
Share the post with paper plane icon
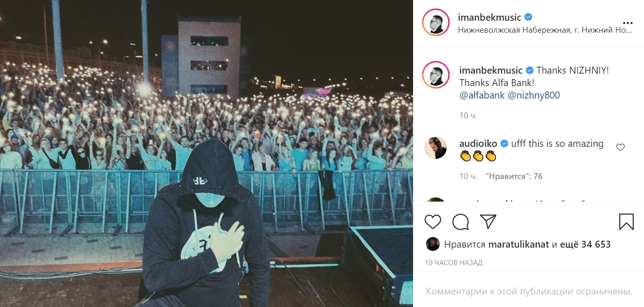pos(488,222)
